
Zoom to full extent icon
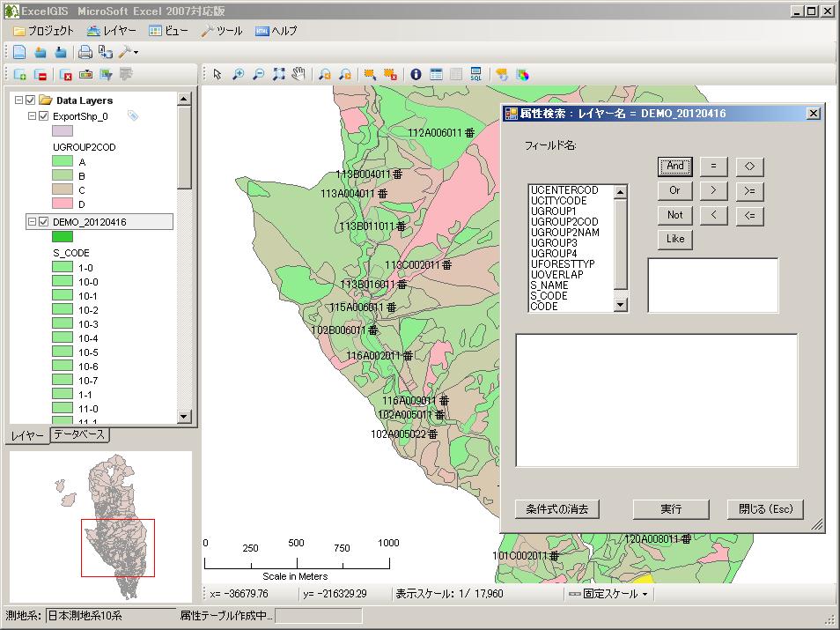tap(279, 75)
